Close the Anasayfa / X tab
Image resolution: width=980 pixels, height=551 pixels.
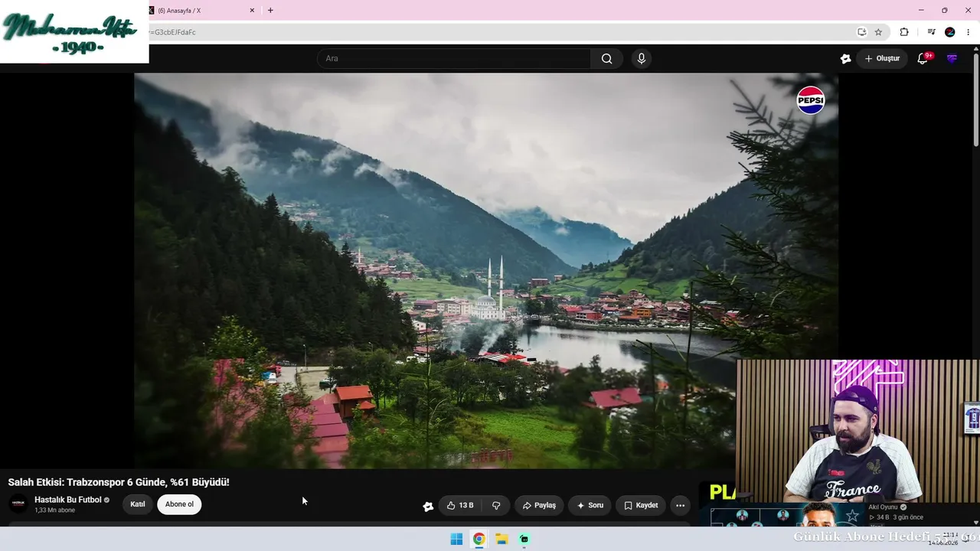(x=252, y=11)
